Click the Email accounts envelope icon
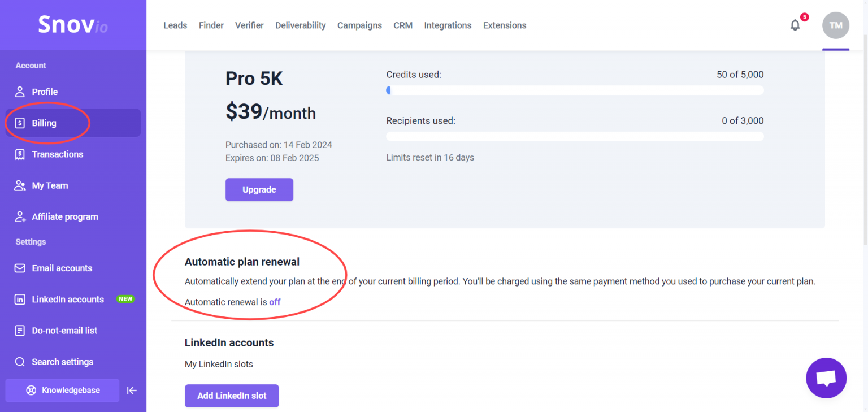This screenshot has width=868, height=412. (x=20, y=268)
